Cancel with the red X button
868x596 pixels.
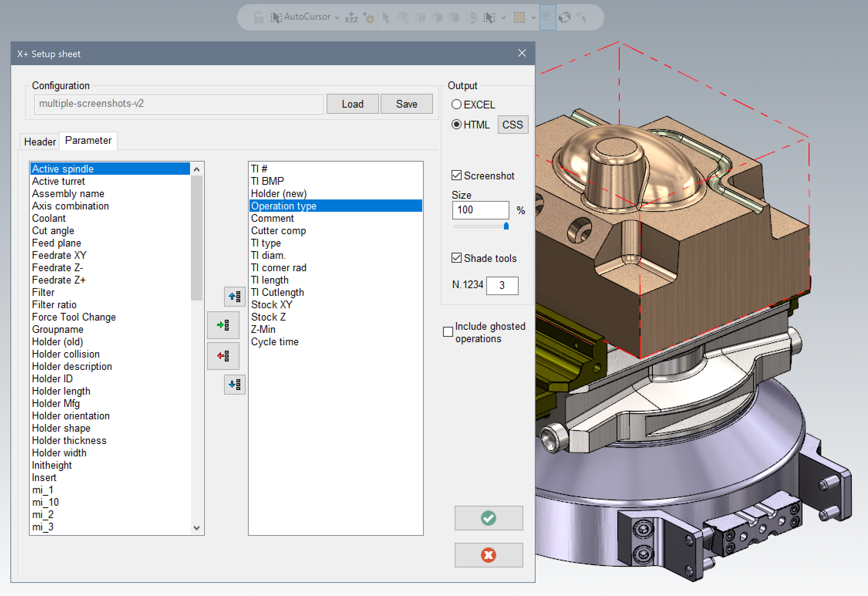click(489, 555)
